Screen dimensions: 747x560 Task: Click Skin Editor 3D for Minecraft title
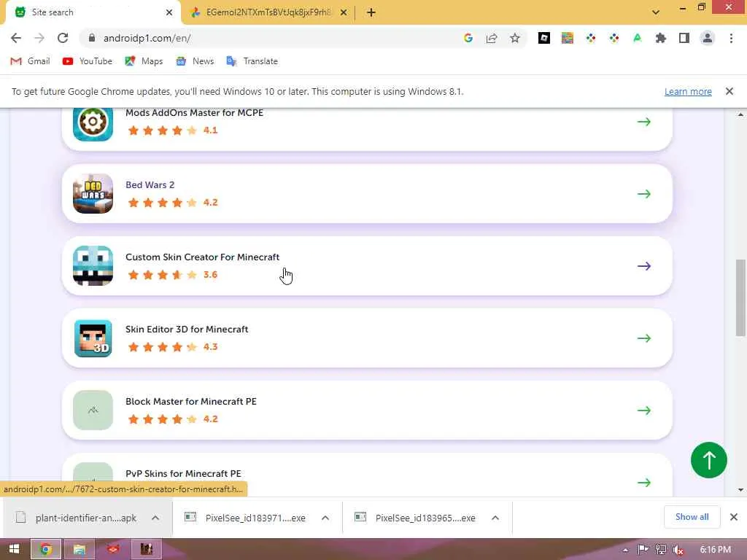click(x=187, y=329)
